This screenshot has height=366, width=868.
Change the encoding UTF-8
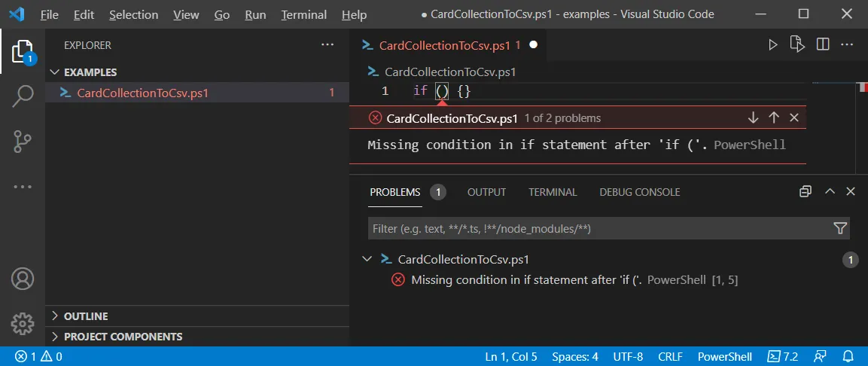pos(629,357)
